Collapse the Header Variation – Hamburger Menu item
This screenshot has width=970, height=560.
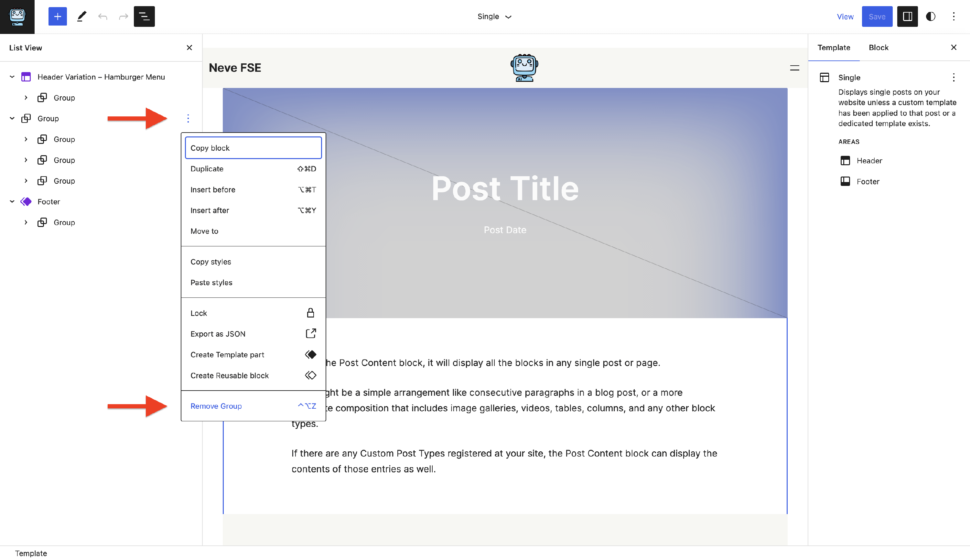(12, 77)
